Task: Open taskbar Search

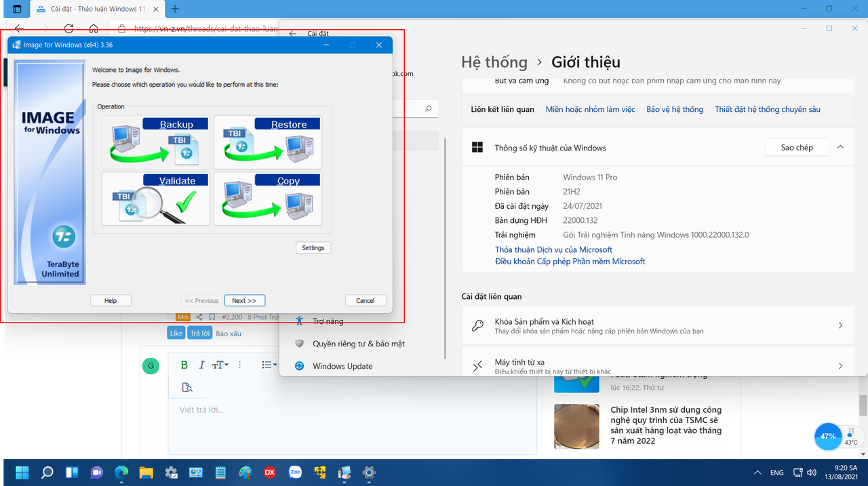Action: 47,472
